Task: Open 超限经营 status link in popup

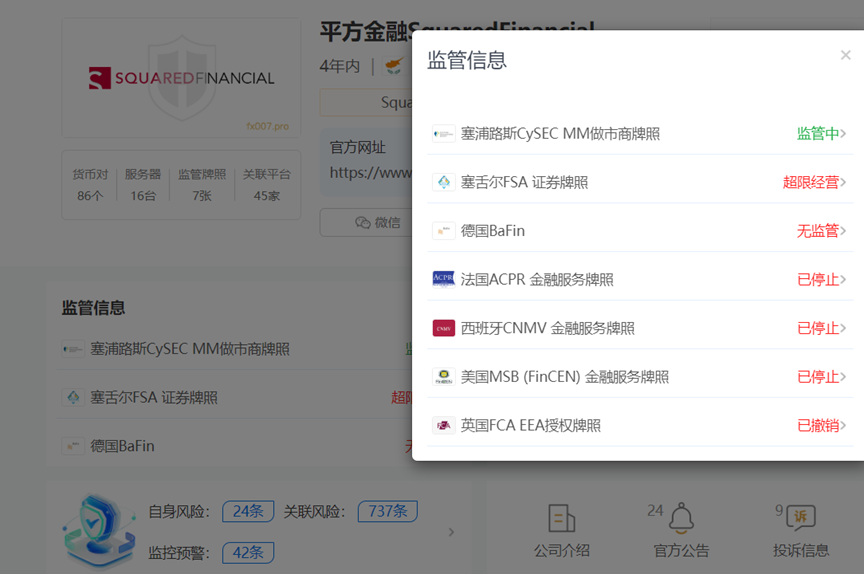Action: coord(814,182)
